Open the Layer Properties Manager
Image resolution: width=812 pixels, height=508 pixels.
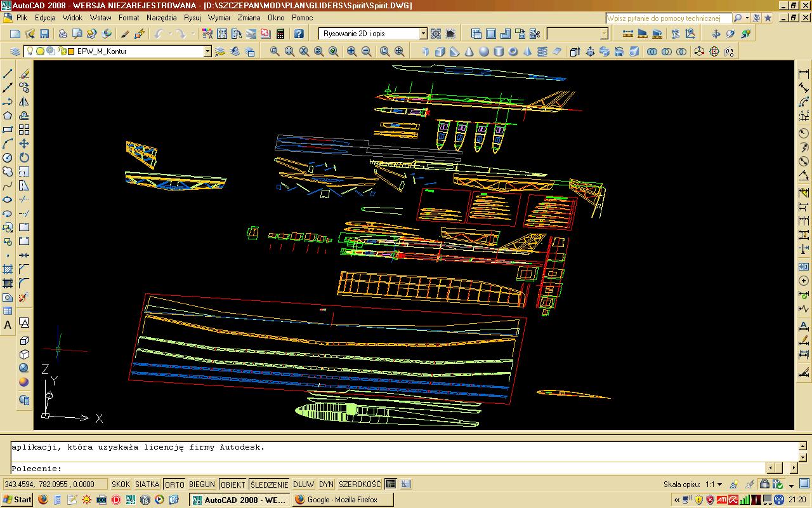[15, 51]
